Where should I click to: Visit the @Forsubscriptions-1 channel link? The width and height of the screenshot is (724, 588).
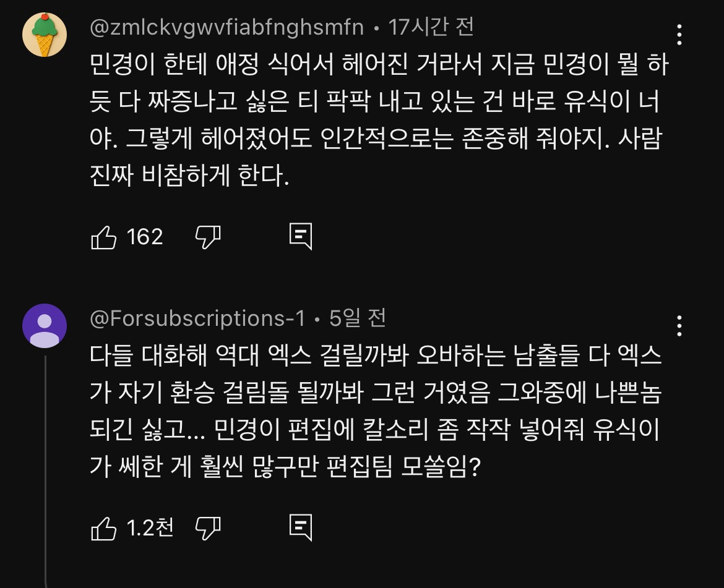click(197, 318)
